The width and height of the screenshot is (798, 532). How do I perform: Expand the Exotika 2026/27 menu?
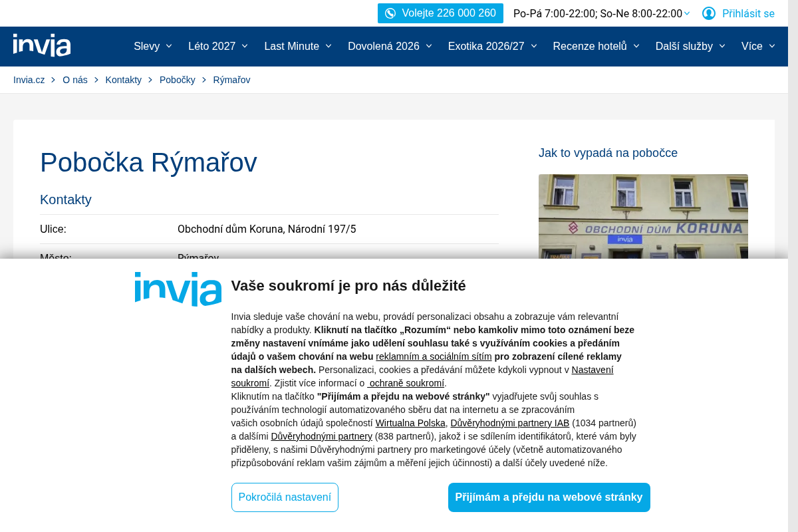coord(493,46)
